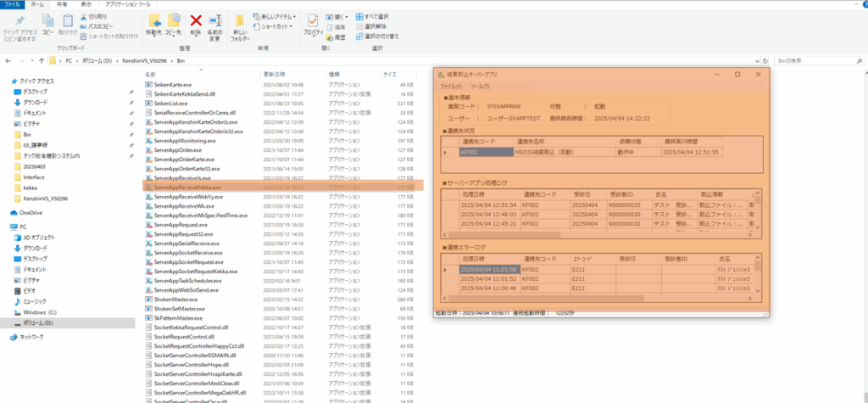This screenshot has width=868, height=403.
Task: Select ServerAppOrder.exe in file list
Action: pyautogui.click(x=177, y=149)
